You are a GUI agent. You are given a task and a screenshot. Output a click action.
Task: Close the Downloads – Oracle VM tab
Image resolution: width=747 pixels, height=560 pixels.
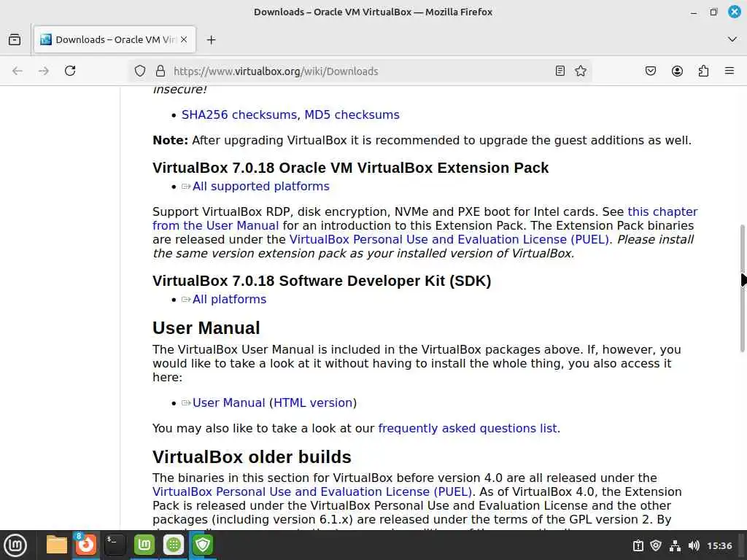click(184, 39)
